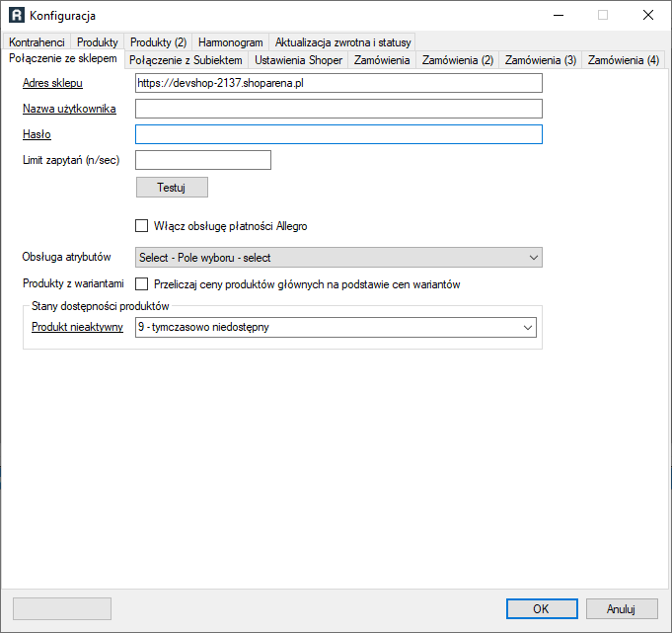Open the Ustawienia Shoper tab
Viewport: 672px width, 633px height.
click(298, 60)
